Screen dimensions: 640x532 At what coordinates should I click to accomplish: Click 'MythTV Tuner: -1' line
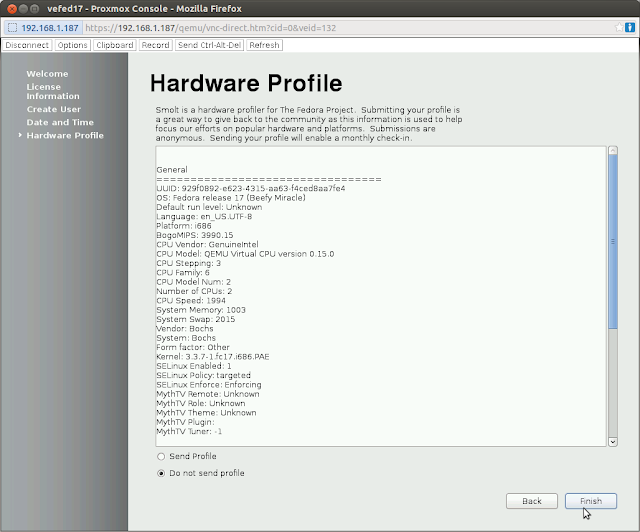tap(190, 432)
